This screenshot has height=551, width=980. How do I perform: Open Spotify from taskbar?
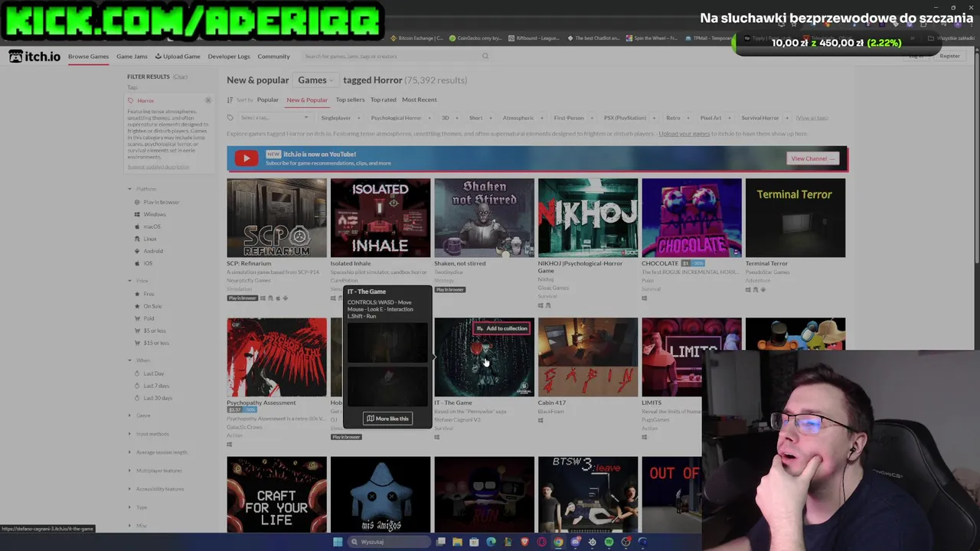[x=609, y=542]
